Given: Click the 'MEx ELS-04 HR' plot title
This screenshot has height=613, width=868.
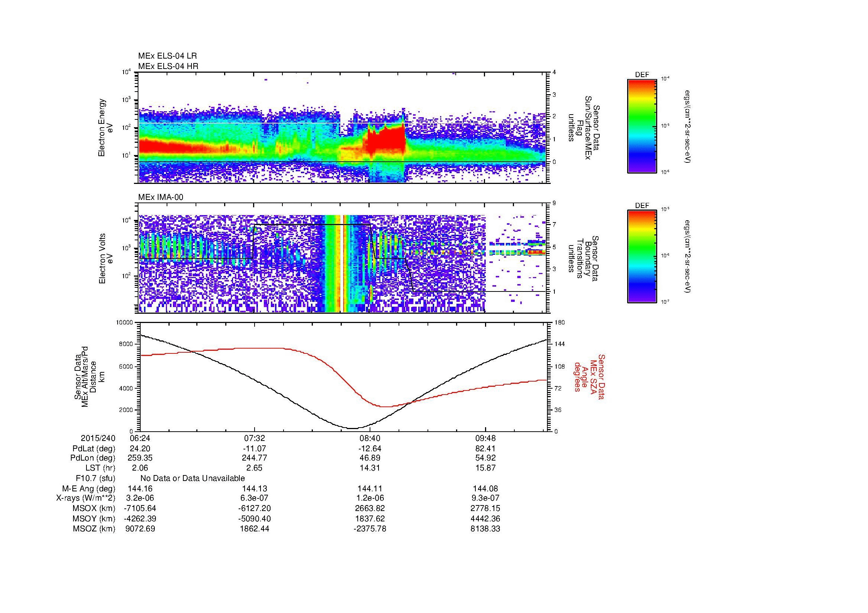Looking at the screenshot, I should [168, 66].
